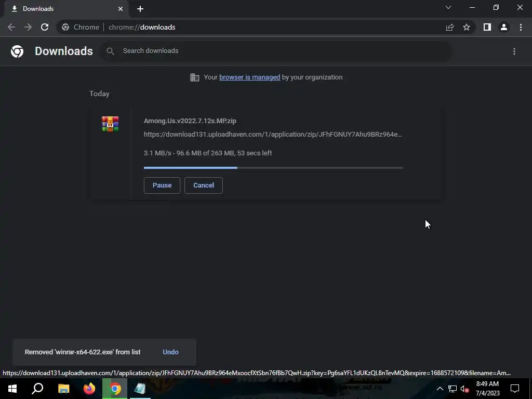Minimize the Chrome window
The width and height of the screenshot is (532, 399).
(x=472, y=7)
